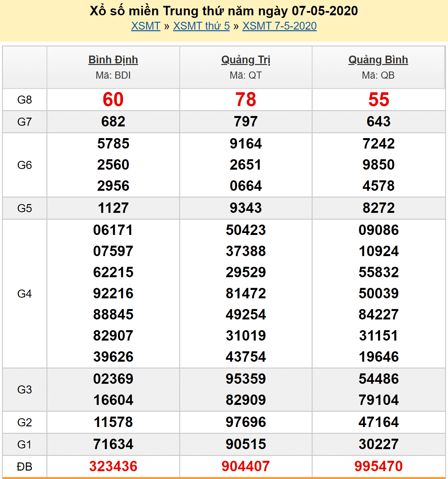Select the G7 row label
The height and width of the screenshot is (479, 448).
tap(25, 122)
